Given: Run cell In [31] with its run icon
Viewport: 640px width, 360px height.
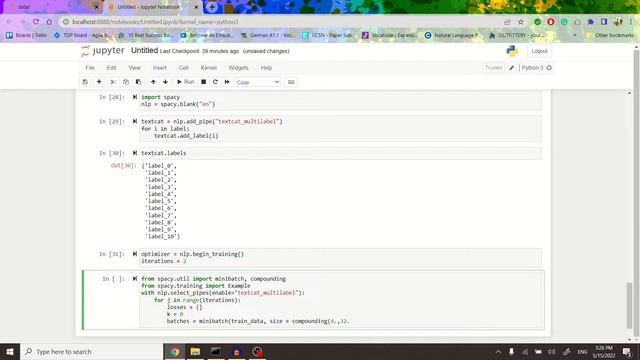Looking at the screenshot, I should (135, 254).
